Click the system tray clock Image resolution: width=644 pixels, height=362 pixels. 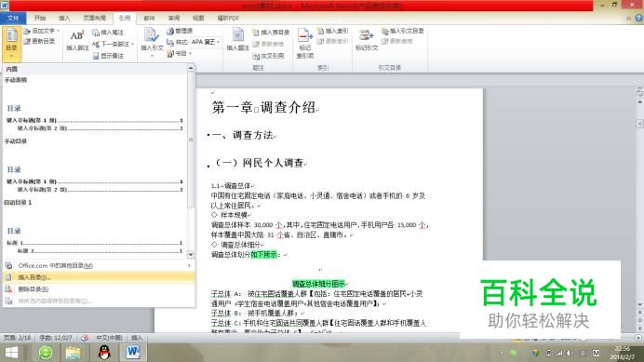pos(622,353)
